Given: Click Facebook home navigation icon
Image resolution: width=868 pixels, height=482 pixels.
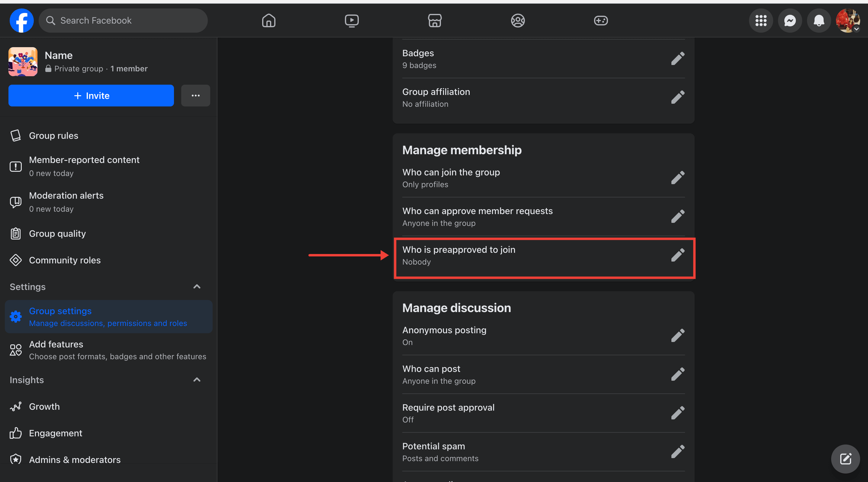Looking at the screenshot, I should tap(268, 20).
